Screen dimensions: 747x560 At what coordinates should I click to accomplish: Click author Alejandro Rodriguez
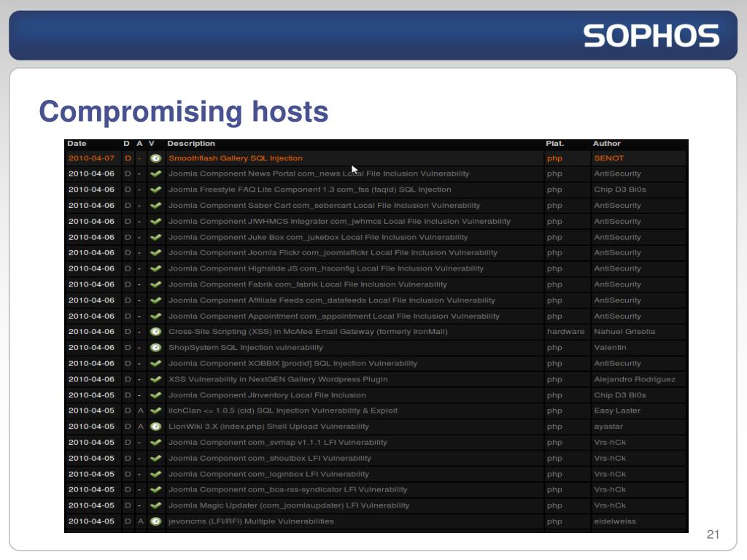coord(635,379)
